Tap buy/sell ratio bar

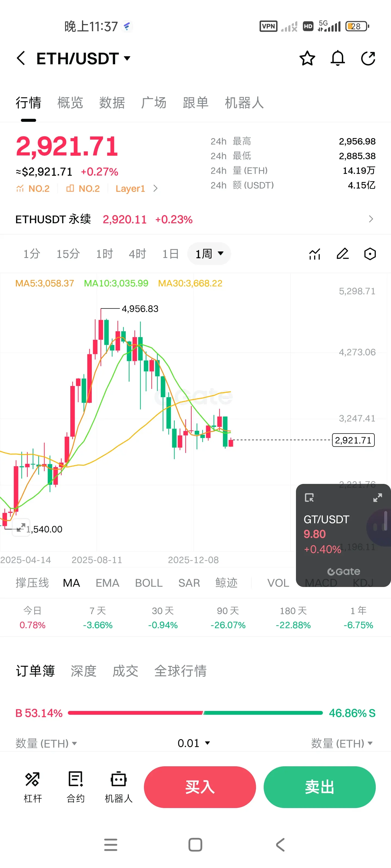tap(195, 713)
